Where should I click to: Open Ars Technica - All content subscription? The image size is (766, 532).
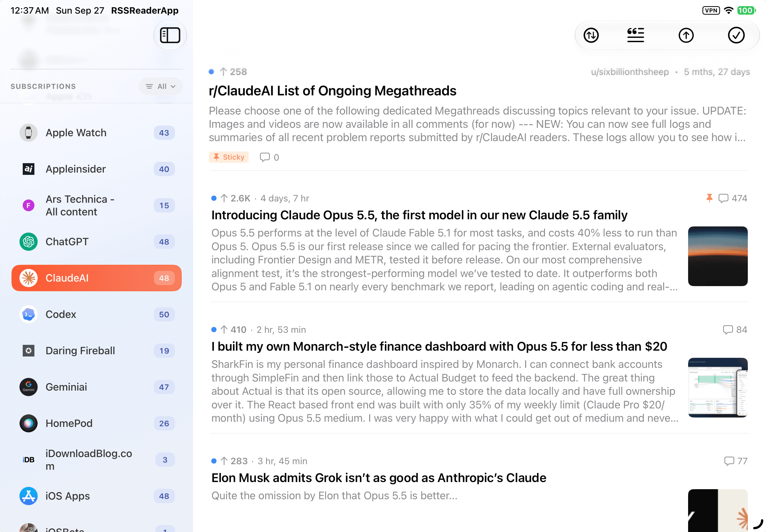point(96,205)
